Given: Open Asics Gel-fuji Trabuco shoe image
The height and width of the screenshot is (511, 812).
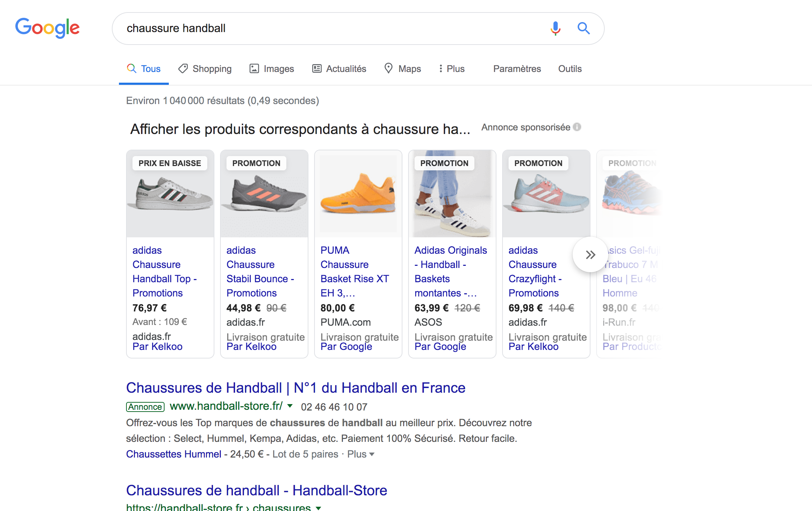Looking at the screenshot, I should pyautogui.click(x=630, y=193).
